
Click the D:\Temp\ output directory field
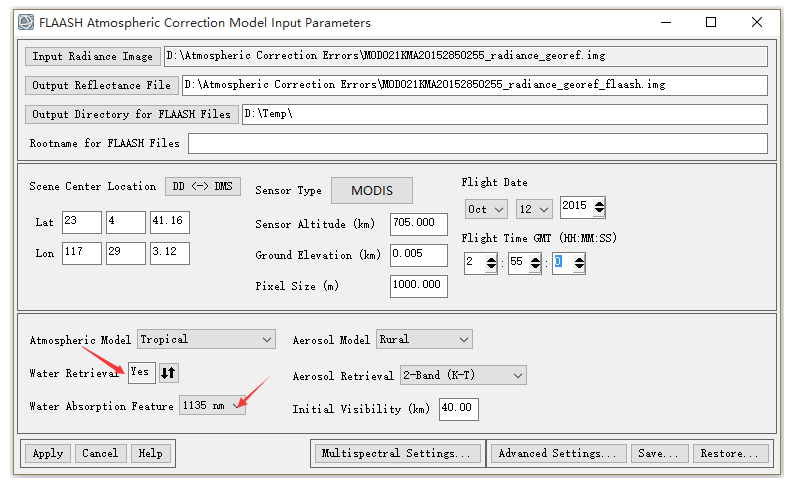tap(504, 114)
